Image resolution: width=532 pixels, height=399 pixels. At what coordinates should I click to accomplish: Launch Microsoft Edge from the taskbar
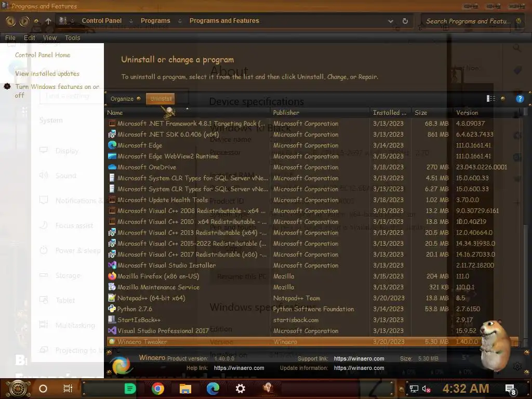click(212, 389)
